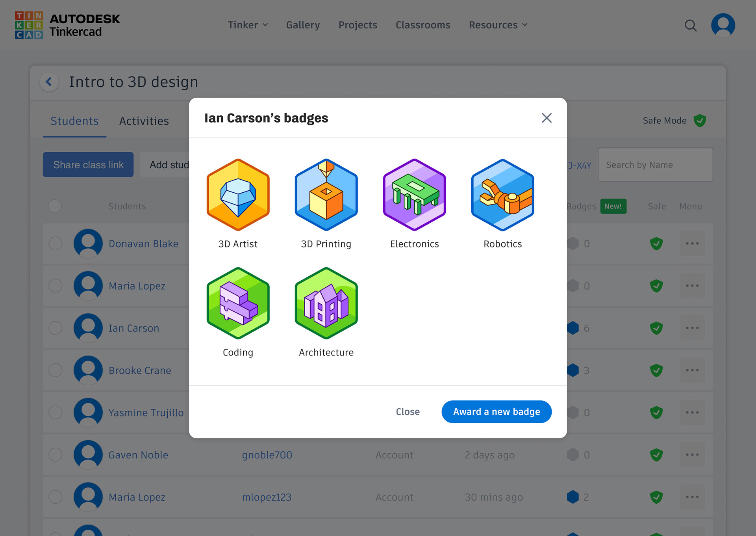Image resolution: width=756 pixels, height=536 pixels.
Task: Open Gaven Noble's three-dot menu
Action: pos(692,455)
